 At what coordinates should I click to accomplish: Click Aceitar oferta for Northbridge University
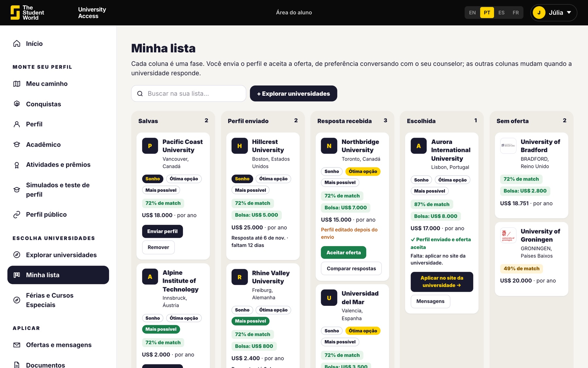tap(344, 253)
